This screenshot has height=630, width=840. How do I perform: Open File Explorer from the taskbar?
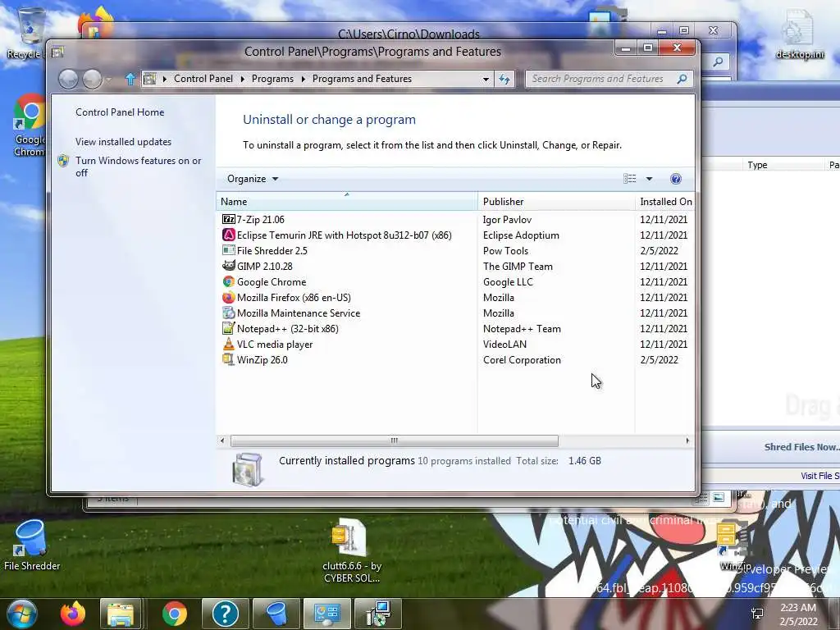click(121, 614)
